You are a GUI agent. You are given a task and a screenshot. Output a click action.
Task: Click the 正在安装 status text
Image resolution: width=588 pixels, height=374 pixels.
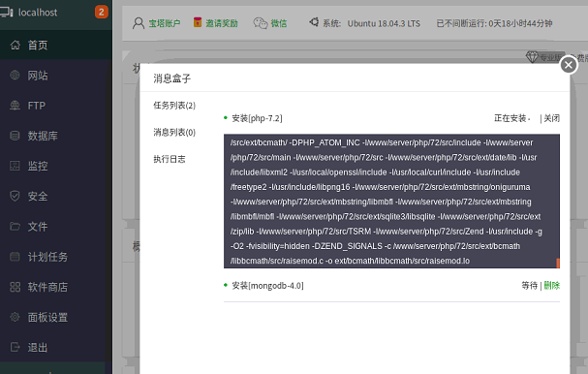(511, 118)
